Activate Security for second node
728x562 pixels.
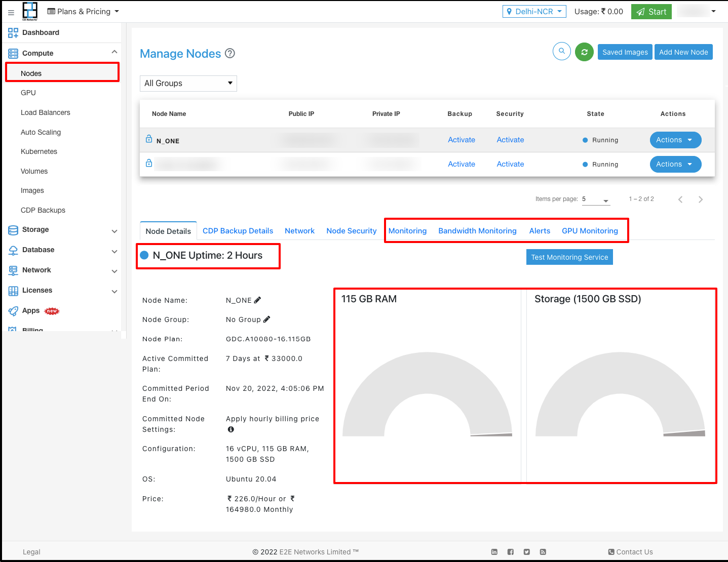(510, 164)
